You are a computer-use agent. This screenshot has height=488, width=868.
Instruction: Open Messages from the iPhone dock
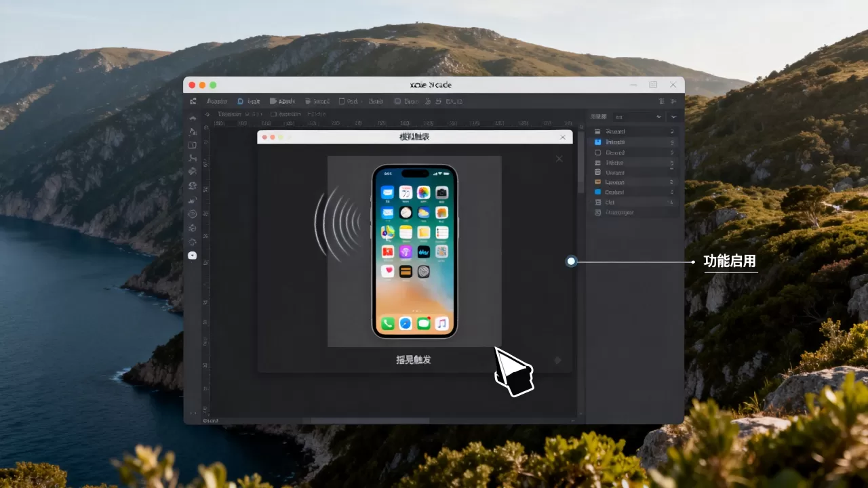click(424, 323)
